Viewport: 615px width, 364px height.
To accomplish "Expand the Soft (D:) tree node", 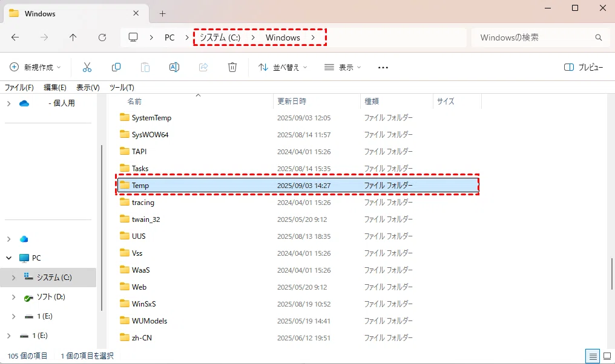I will [13, 297].
